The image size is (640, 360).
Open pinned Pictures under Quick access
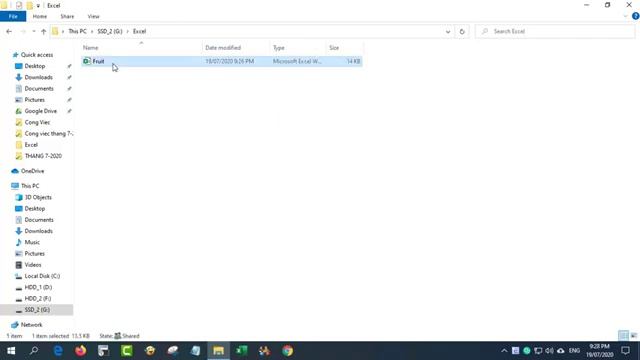pos(35,100)
